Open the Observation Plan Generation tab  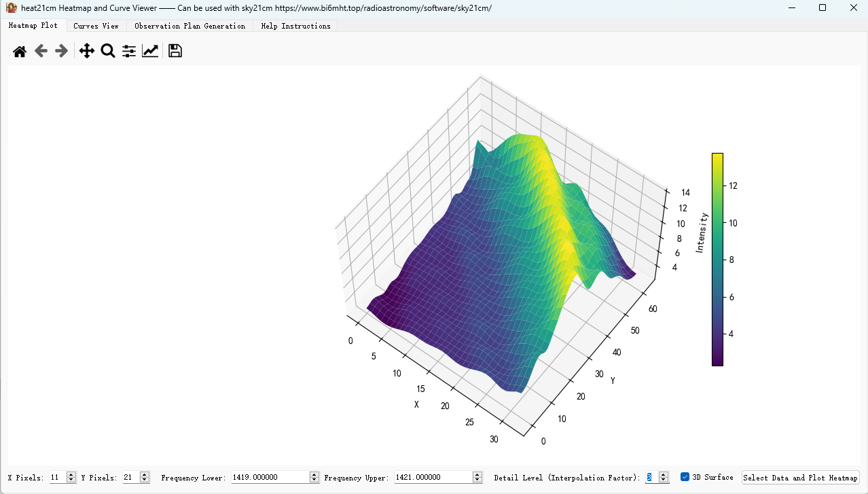point(189,26)
